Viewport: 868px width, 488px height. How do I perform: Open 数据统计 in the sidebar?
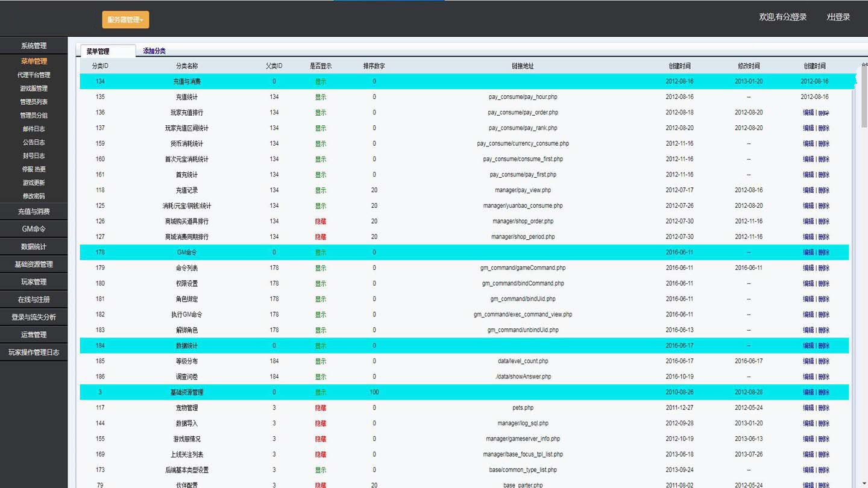pyautogui.click(x=34, y=246)
